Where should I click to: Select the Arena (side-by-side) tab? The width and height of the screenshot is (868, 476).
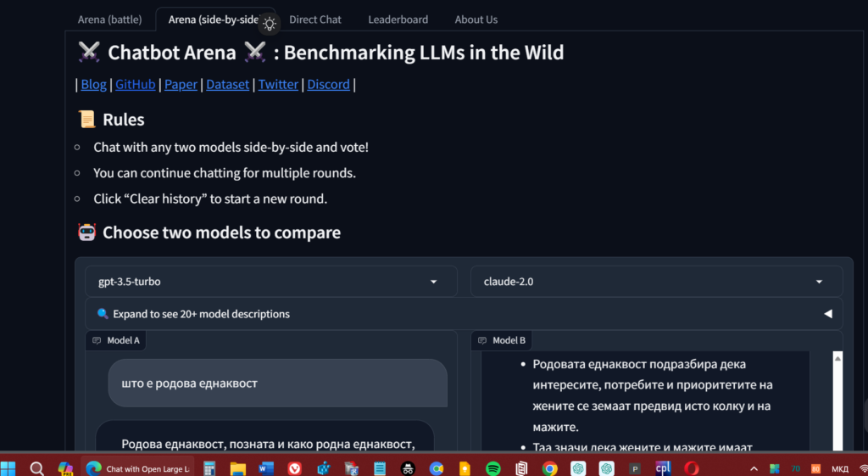pyautogui.click(x=214, y=20)
